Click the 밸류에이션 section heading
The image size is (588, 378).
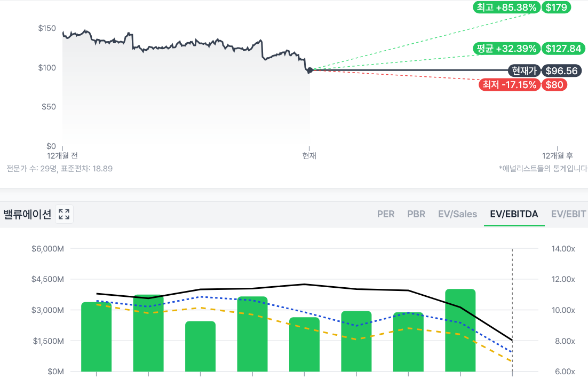(x=27, y=214)
